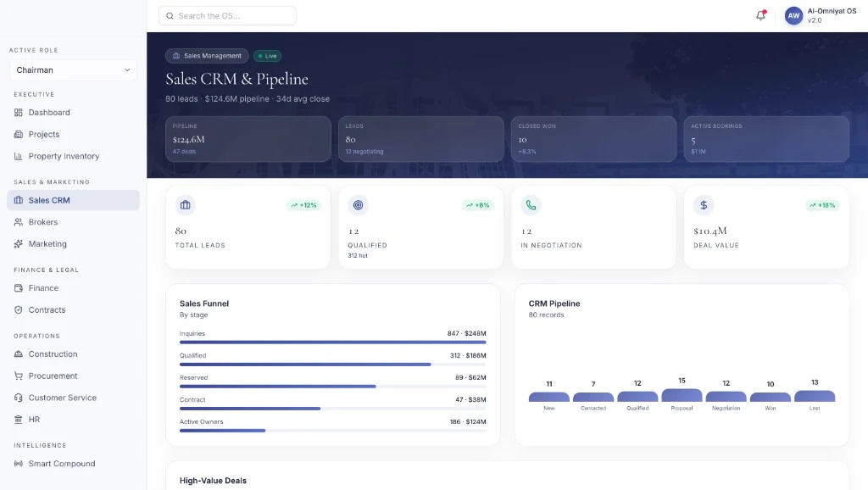The width and height of the screenshot is (868, 490).
Task: Open Finance in the sidebar
Action: (x=73, y=288)
